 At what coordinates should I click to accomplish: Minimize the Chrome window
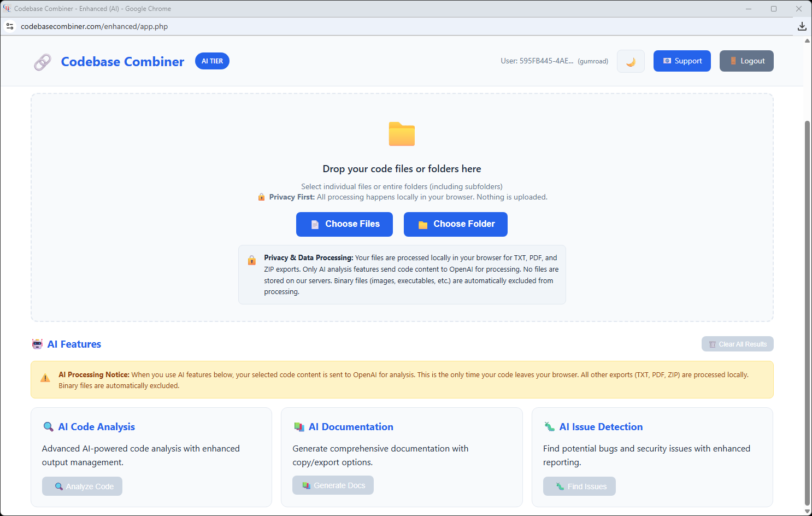pyautogui.click(x=749, y=8)
